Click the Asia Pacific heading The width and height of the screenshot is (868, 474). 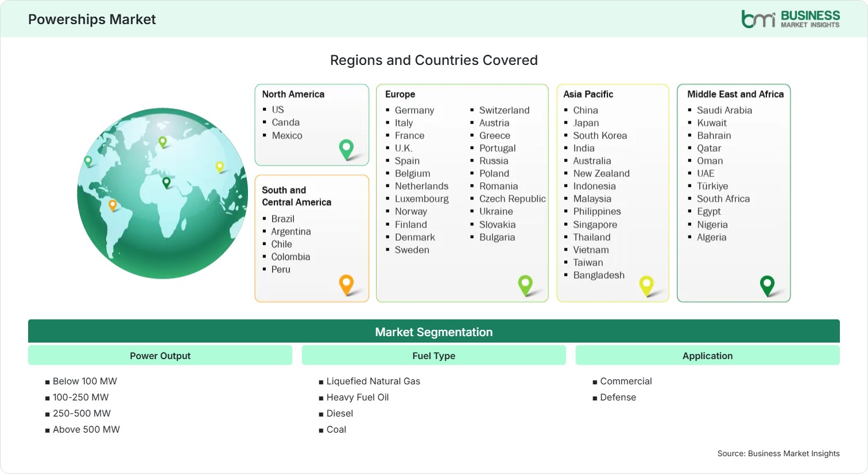pyautogui.click(x=588, y=94)
